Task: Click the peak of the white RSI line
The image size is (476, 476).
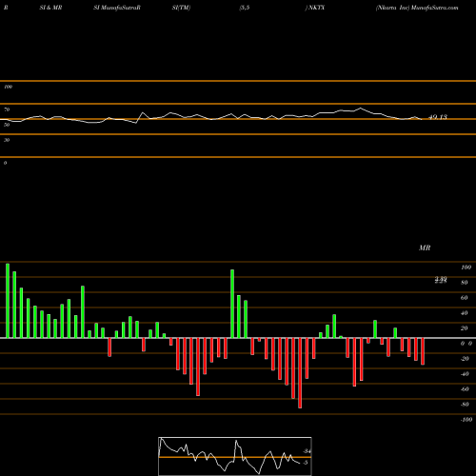Action: click(361, 109)
